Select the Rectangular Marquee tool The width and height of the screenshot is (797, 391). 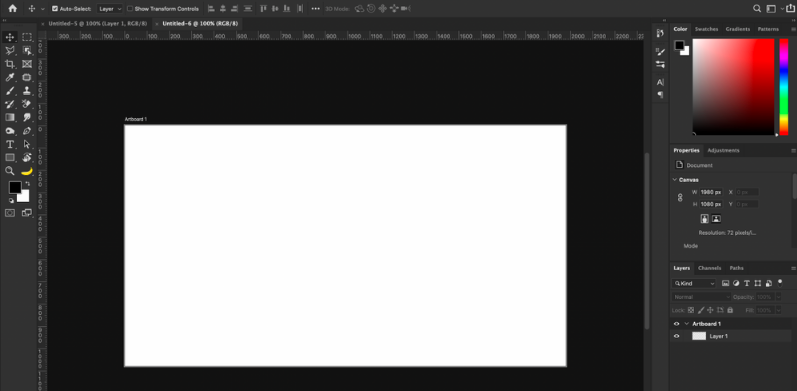(27, 37)
